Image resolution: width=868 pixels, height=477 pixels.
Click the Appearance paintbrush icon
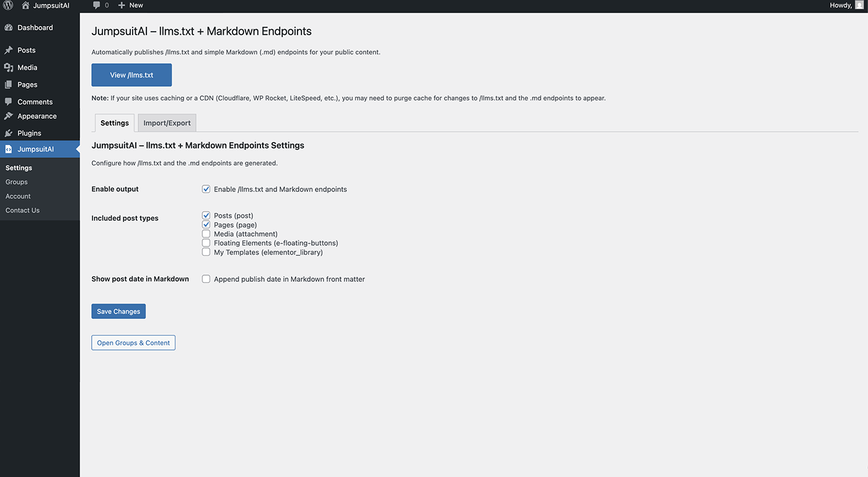[9, 116]
